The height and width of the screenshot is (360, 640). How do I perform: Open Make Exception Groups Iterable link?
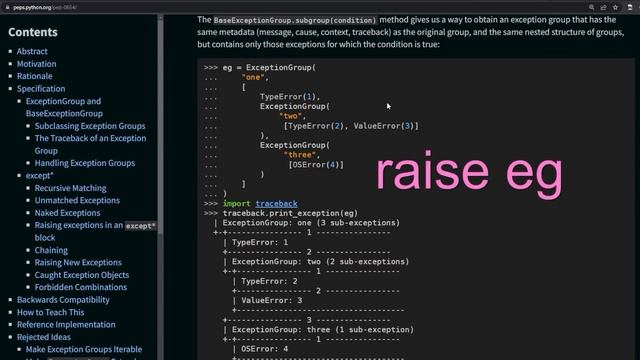(84, 349)
